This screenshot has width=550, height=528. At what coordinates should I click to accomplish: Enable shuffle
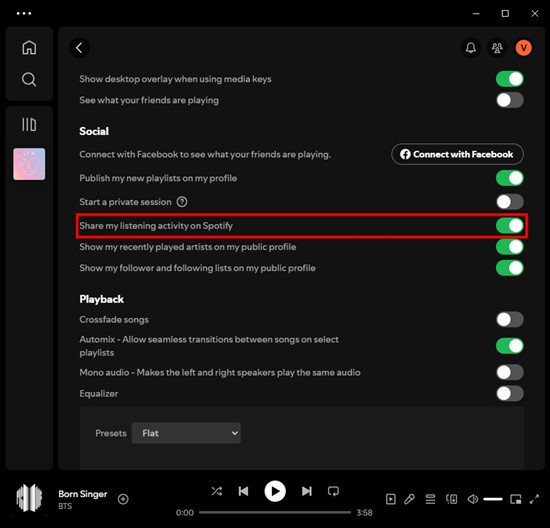[x=217, y=491]
